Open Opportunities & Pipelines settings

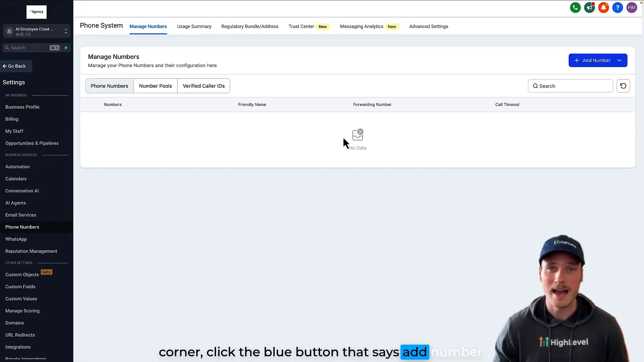click(32, 143)
